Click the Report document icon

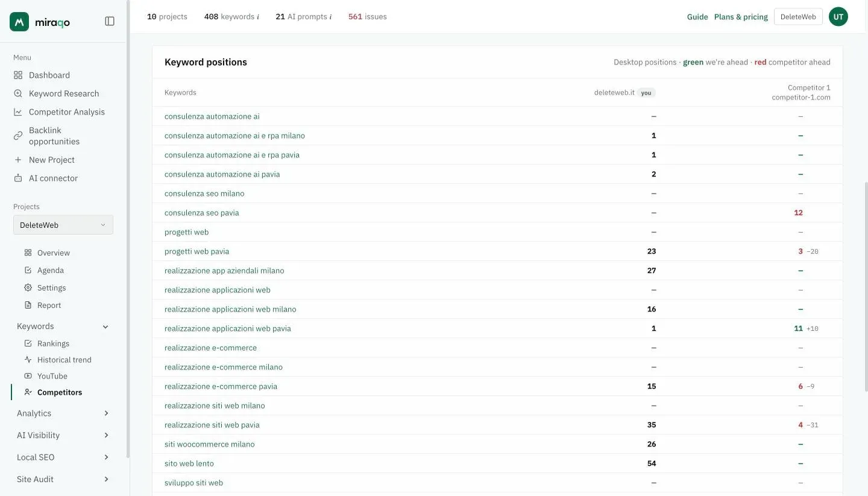(28, 306)
